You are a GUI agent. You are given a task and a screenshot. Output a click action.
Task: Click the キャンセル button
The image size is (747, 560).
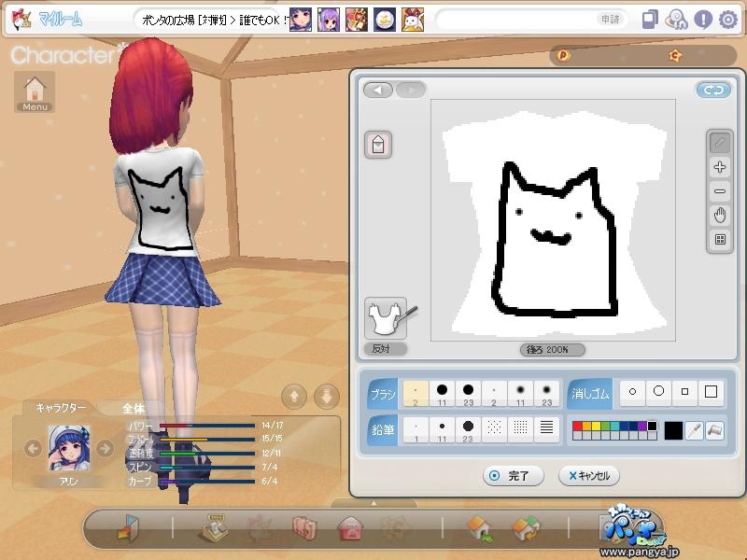[589, 475]
